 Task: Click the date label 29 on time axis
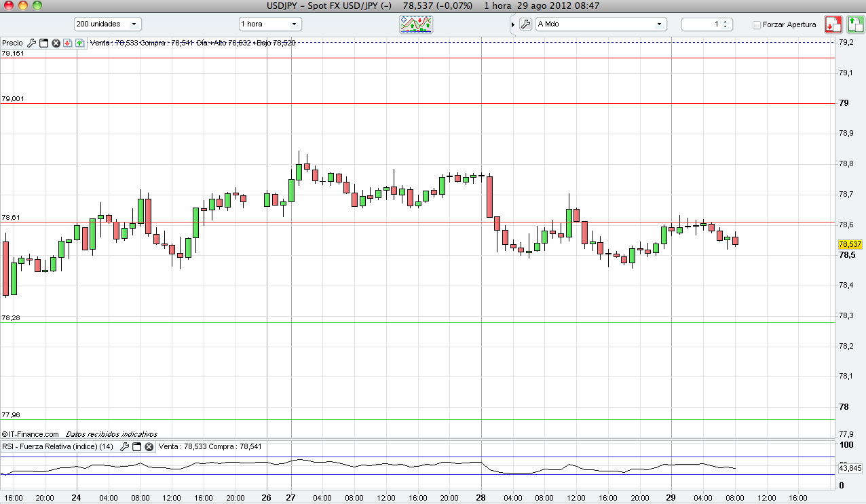[x=671, y=497]
